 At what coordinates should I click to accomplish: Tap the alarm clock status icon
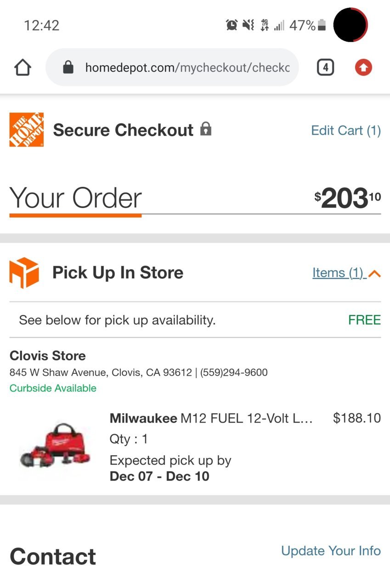[x=232, y=25]
